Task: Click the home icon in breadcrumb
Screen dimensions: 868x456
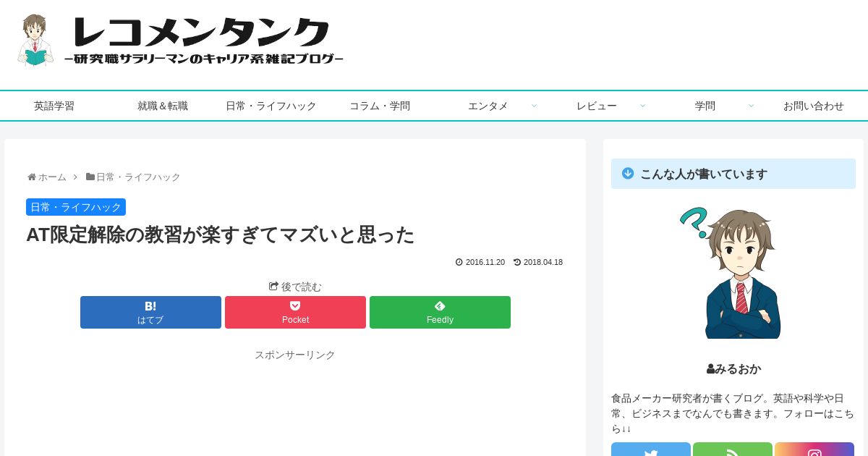Action: [32, 177]
